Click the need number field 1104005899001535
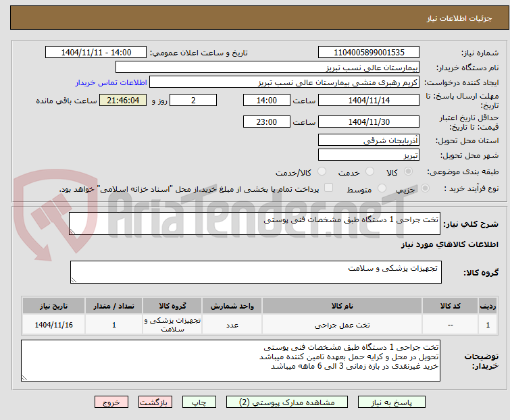The height and width of the screenshot is (420, 510). (x=369, y=53)
